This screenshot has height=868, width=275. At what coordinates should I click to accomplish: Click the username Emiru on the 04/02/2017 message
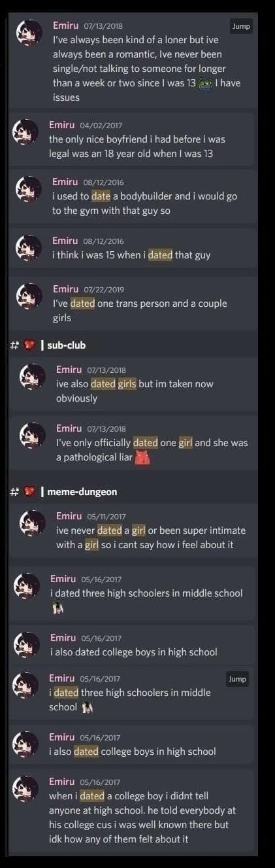(62, 124)
